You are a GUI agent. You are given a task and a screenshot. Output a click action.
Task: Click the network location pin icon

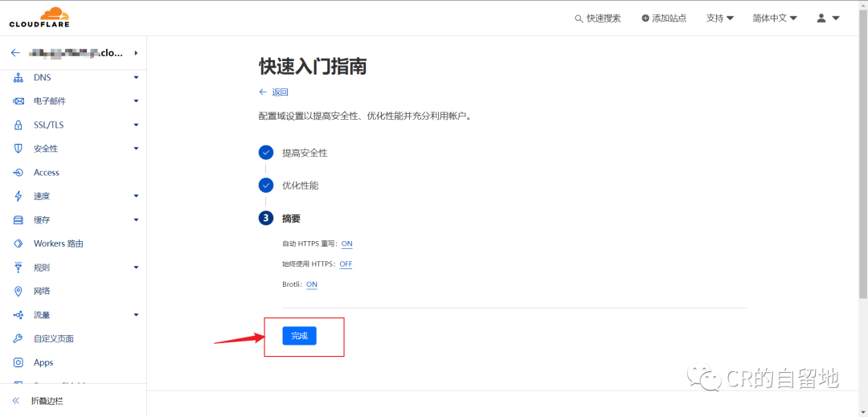[18, 291]
